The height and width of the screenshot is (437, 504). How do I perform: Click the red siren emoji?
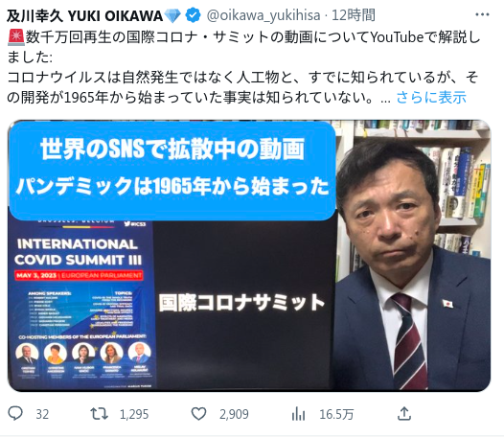click(x=15, y=36)
